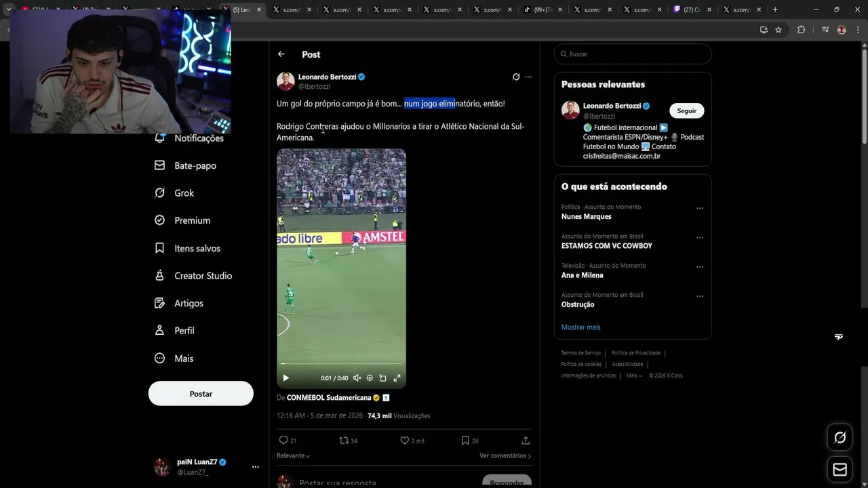The image size is (868, 488).
Task: Go back using the Post arrow
Action: click(281, 54)
